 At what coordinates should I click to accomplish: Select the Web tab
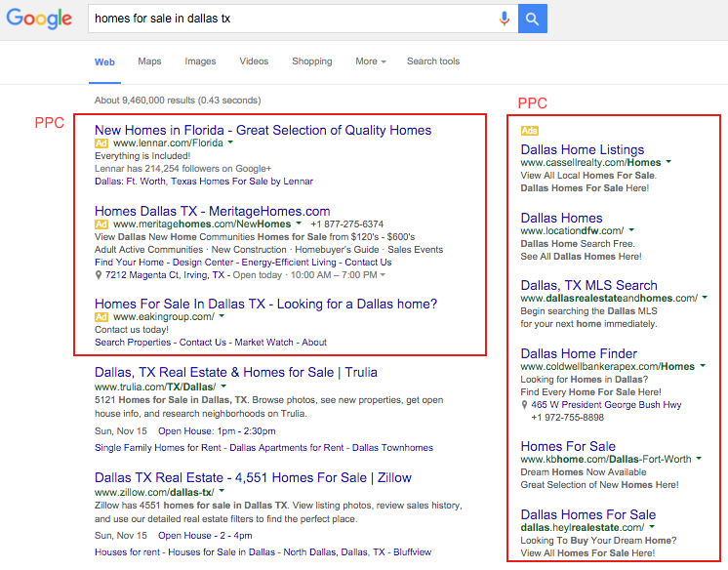tap(104, 61)
